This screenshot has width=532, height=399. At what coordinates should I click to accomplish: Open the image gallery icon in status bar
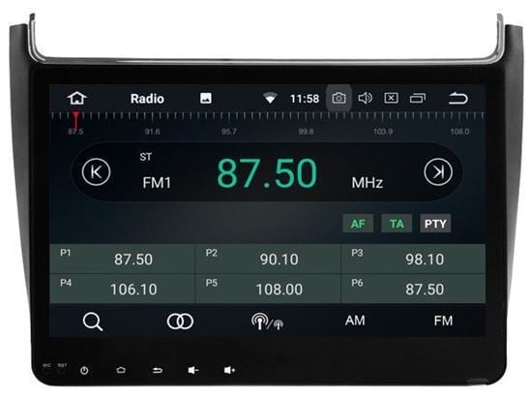click(206, 98)
